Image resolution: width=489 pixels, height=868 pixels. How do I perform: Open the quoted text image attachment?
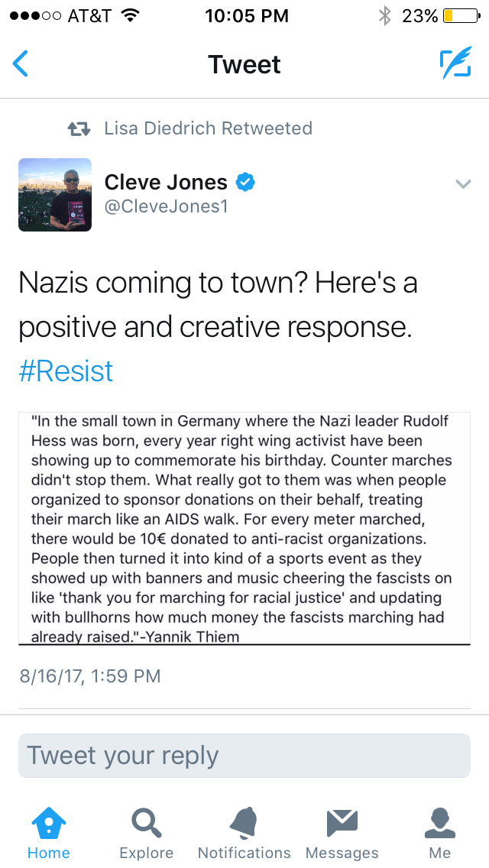244,529
